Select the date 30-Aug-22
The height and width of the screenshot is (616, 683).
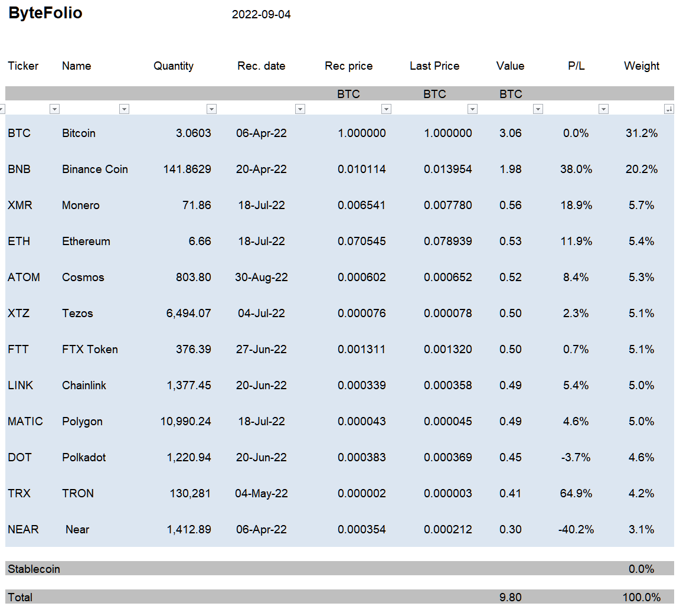tap(262, 278)
